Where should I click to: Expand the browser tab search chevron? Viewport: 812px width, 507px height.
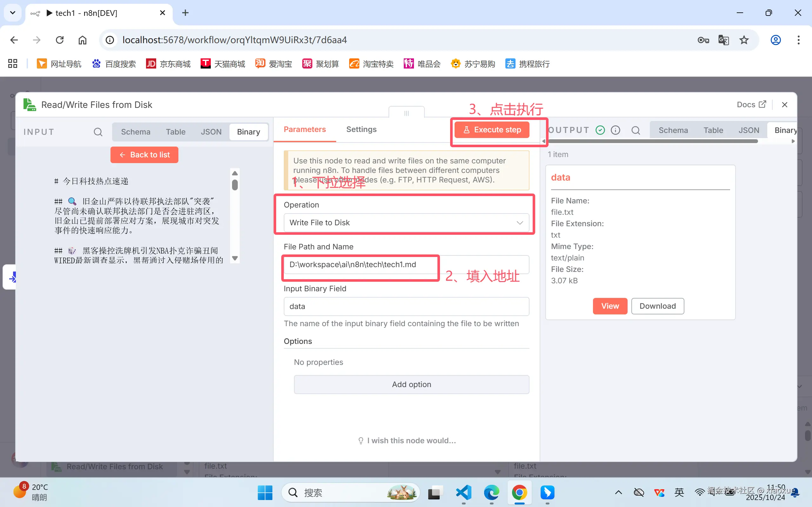tap(12, 13)
